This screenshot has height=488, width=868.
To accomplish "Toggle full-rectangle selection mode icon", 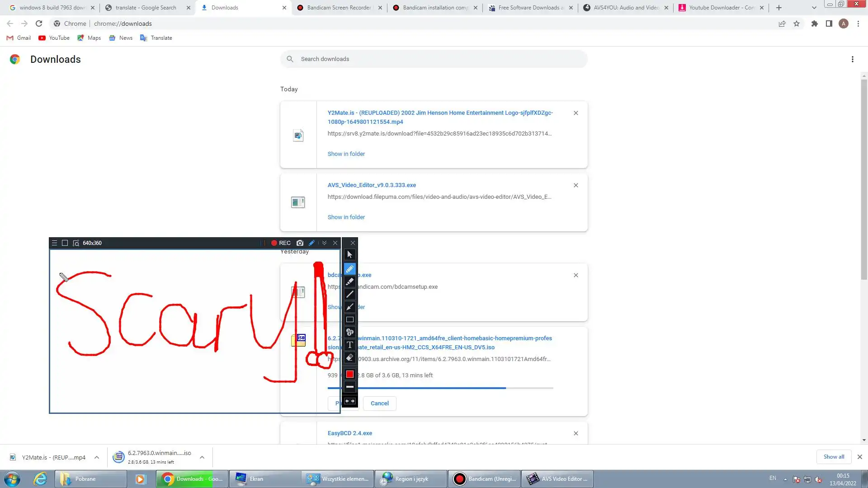I will [x=65, y=243].
